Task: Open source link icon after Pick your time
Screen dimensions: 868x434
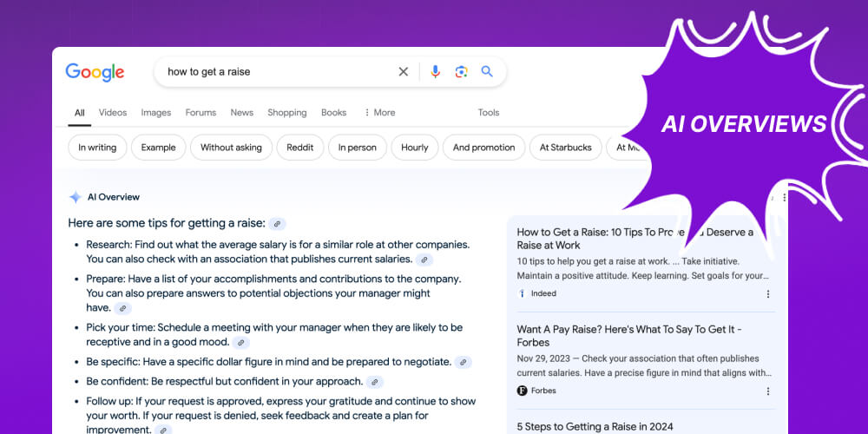Action: [240, 343]
